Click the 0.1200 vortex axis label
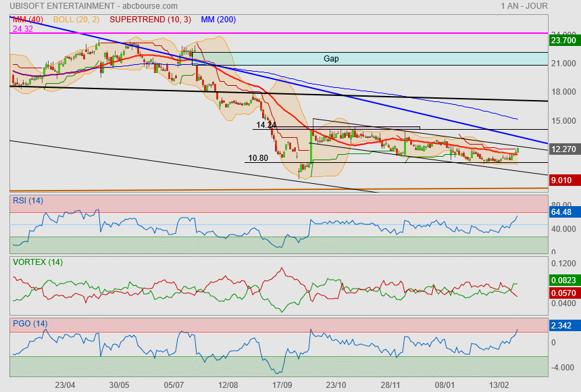This screenshot has width=581, height=392. pos(563,264)
